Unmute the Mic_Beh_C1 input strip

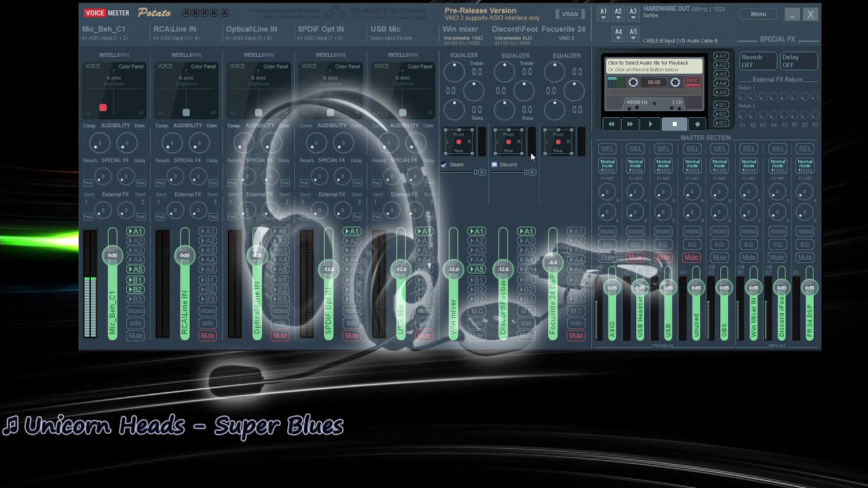135,336
